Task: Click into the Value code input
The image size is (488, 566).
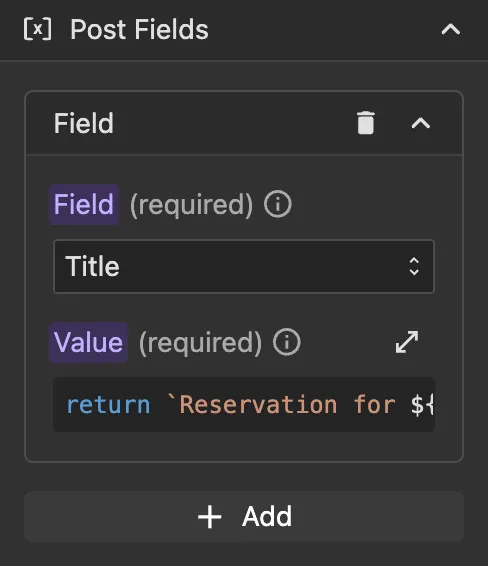Action: coord(244,404)
